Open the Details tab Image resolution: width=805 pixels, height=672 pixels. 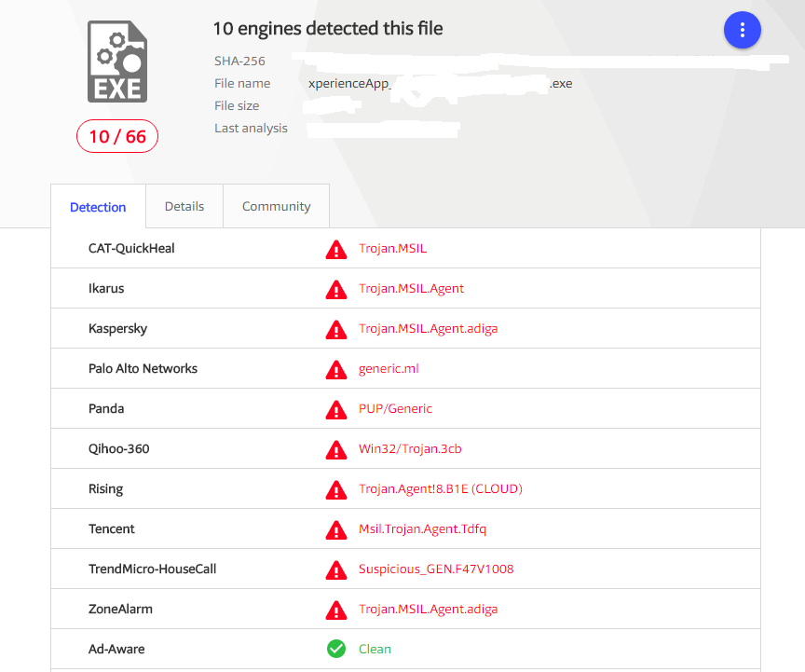point(184,206)
